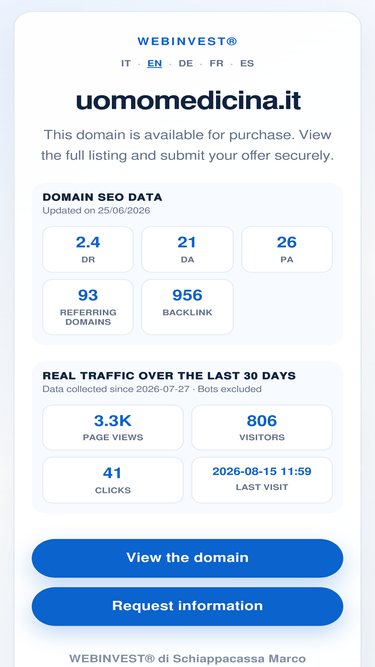Select the 3.3K Page Views card
The width and height of the screenshot is (375, 667).
pos(113,427)
